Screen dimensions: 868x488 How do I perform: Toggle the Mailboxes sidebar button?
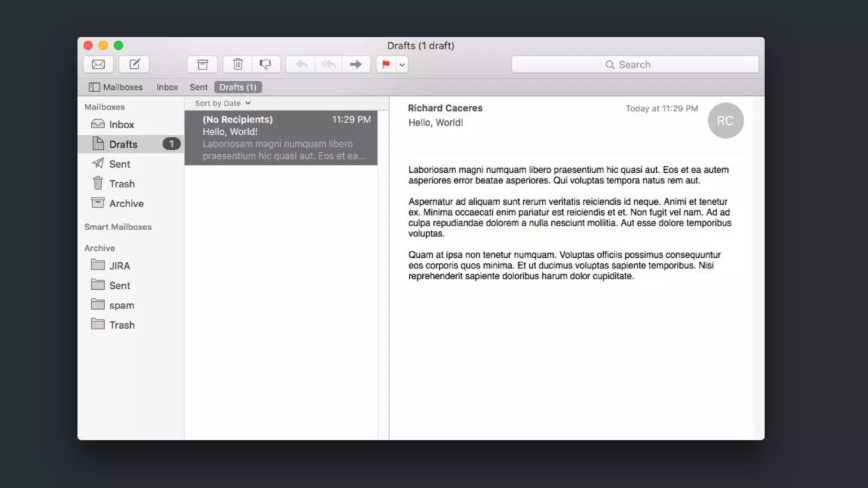point(116,87)
